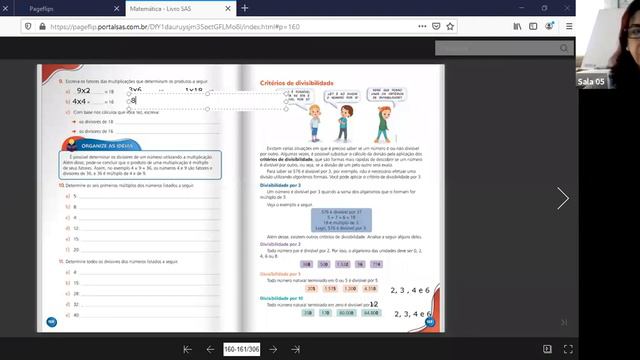Screen dimensions: 640x360
Task: Click the search magnifier icon
Action: [x=564, y=49]
